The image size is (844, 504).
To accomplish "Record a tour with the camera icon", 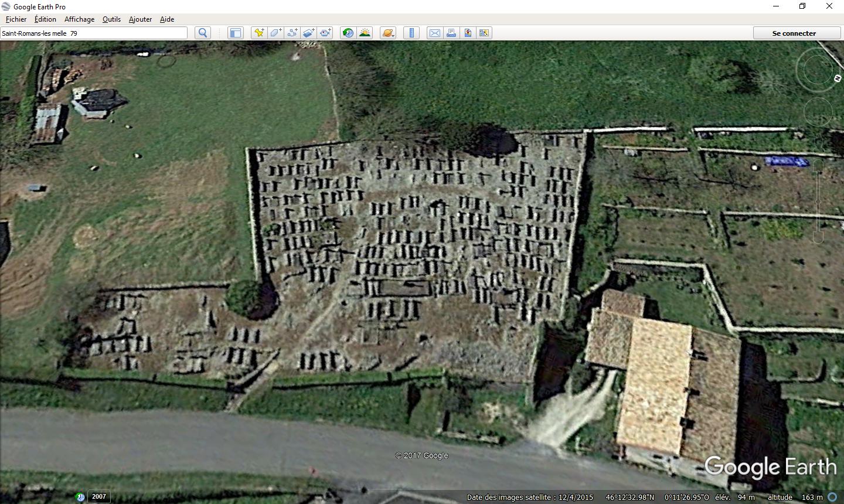I will point(325,33).
